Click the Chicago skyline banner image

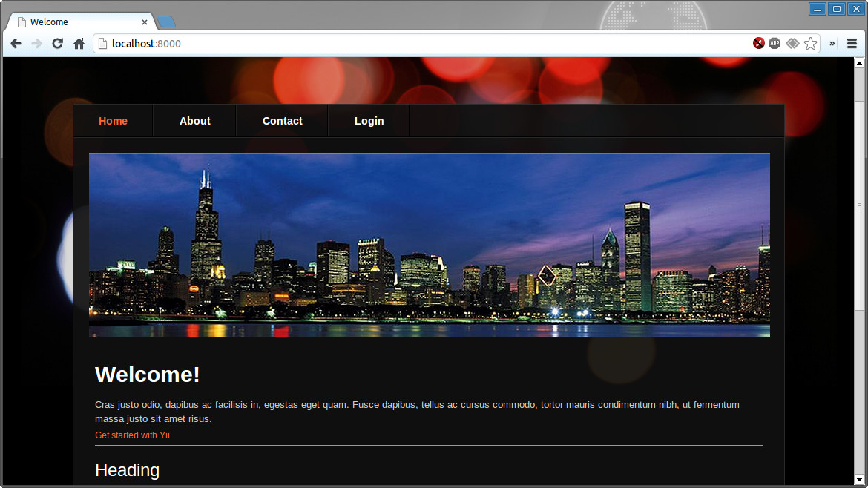tap(429, 245)
